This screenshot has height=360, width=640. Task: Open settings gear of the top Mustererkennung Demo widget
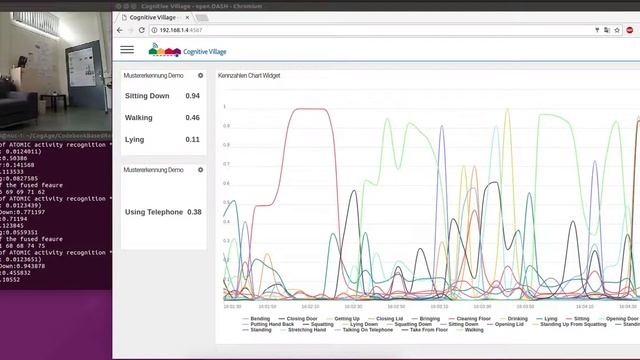point(200,76)
